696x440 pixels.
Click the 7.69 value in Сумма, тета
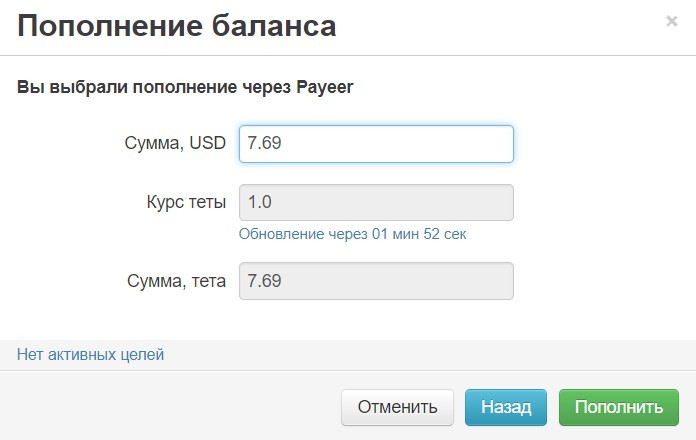264,281
